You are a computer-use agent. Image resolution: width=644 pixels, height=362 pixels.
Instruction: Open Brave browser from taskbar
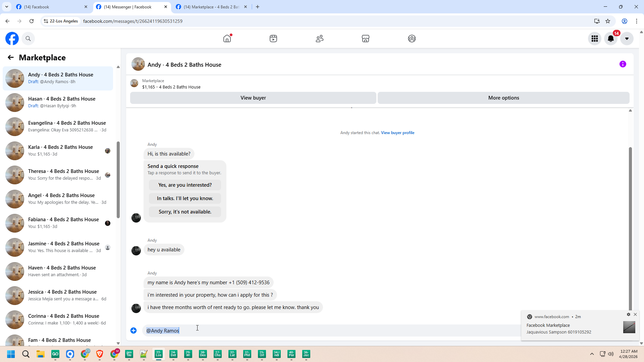100,354
